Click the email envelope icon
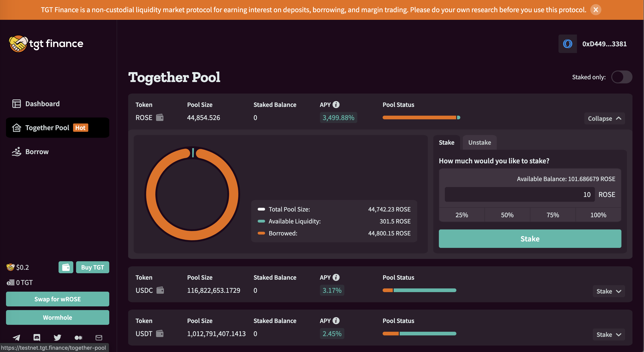The image size is (644, 352). click(x=99, y=338)
